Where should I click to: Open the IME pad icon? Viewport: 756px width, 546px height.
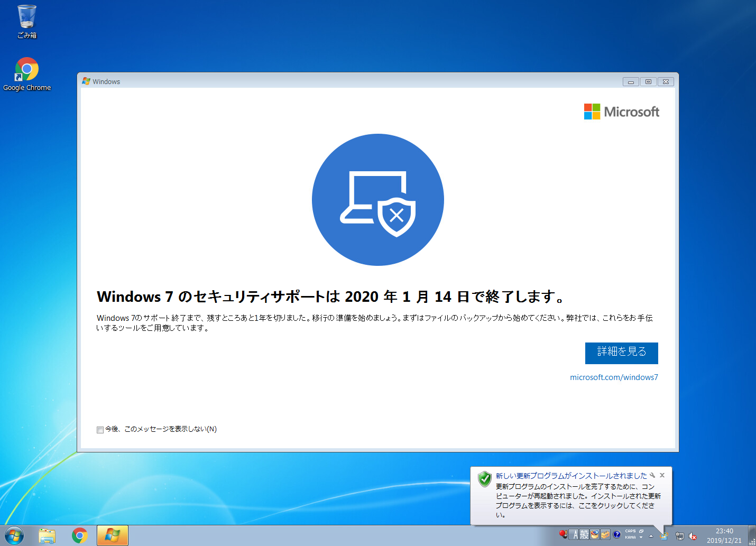595,534
